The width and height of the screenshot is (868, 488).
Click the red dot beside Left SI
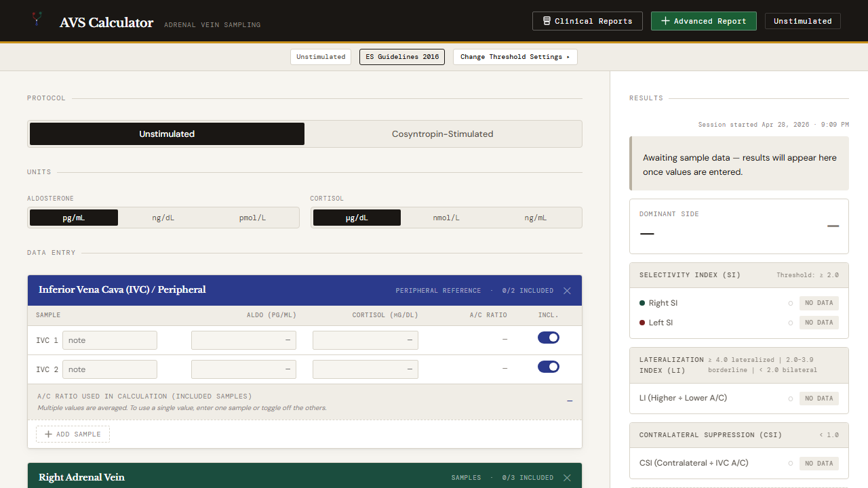pos(643,323)
